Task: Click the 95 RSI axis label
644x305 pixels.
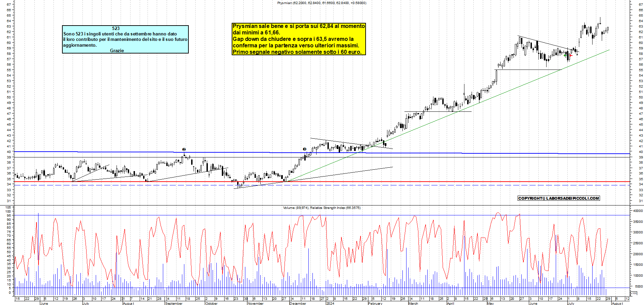Action: tap(10, 215)
